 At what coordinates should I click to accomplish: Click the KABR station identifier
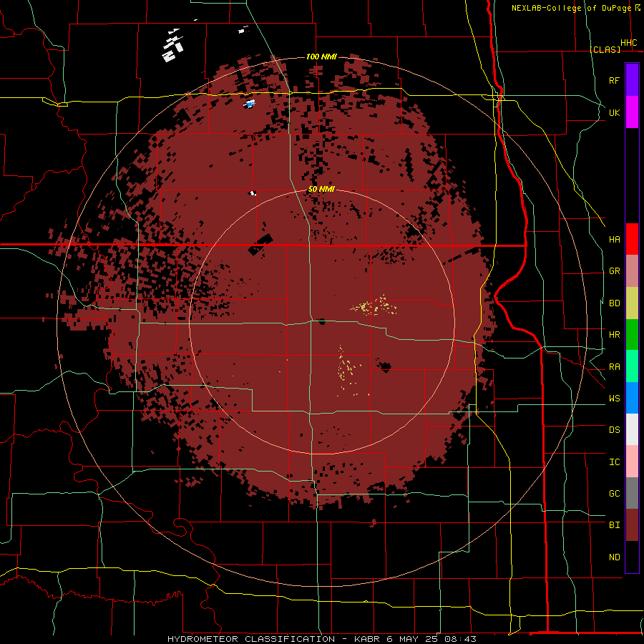click(368, 639)
